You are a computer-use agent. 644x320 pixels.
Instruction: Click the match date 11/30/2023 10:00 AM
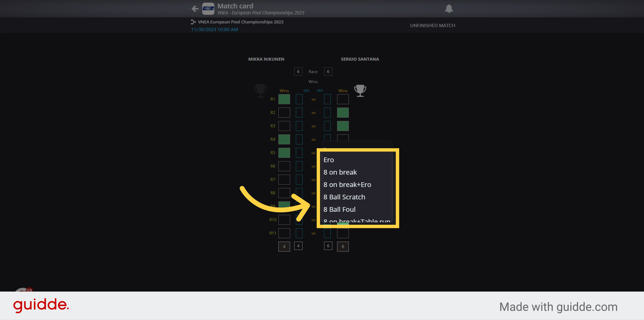click(x=215, y=29)
